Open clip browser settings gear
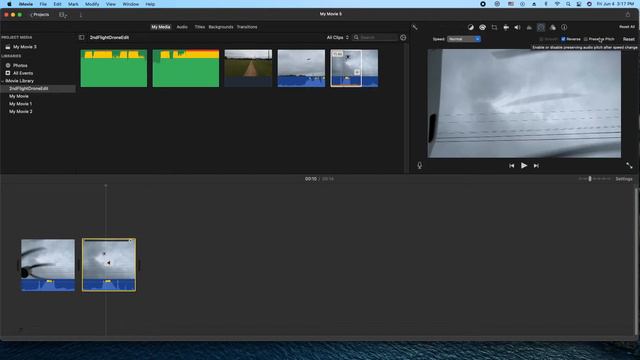This screenshot has height=360, width=640. 403,38
